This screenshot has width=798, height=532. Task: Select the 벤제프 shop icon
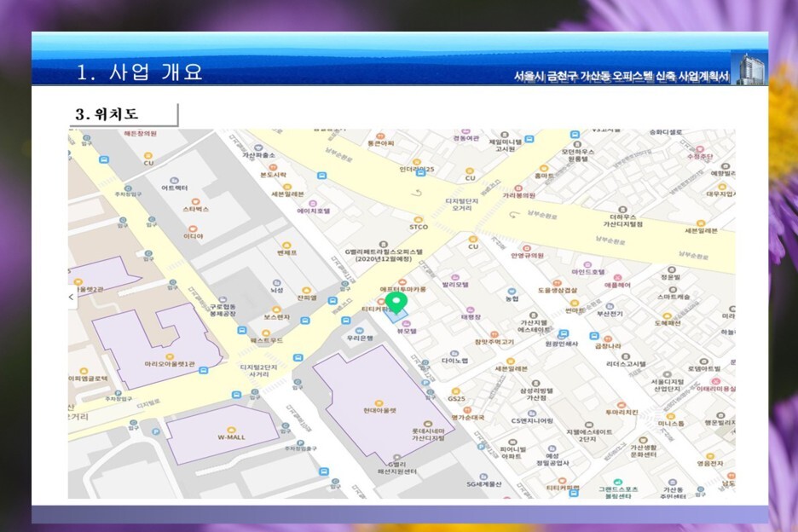pyautogui.click(x=286, y=246)
